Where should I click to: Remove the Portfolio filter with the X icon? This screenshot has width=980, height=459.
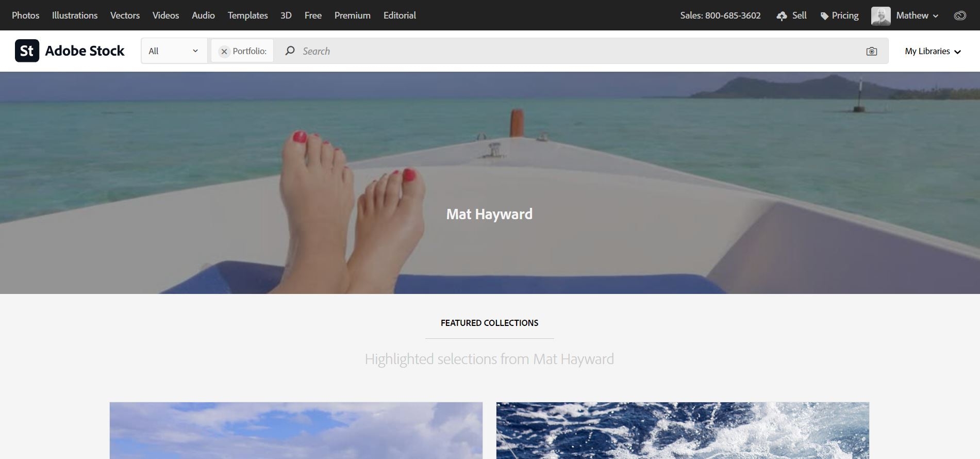point(224,51)
